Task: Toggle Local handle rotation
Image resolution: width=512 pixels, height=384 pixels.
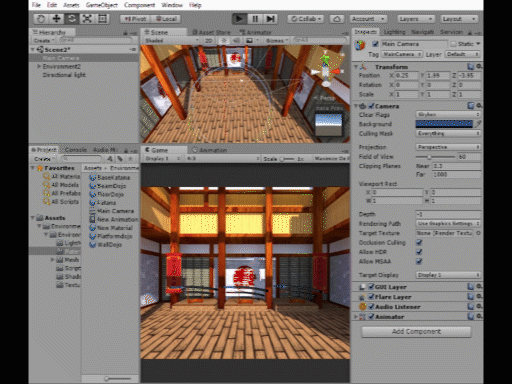Action: [x=166, y=19]
